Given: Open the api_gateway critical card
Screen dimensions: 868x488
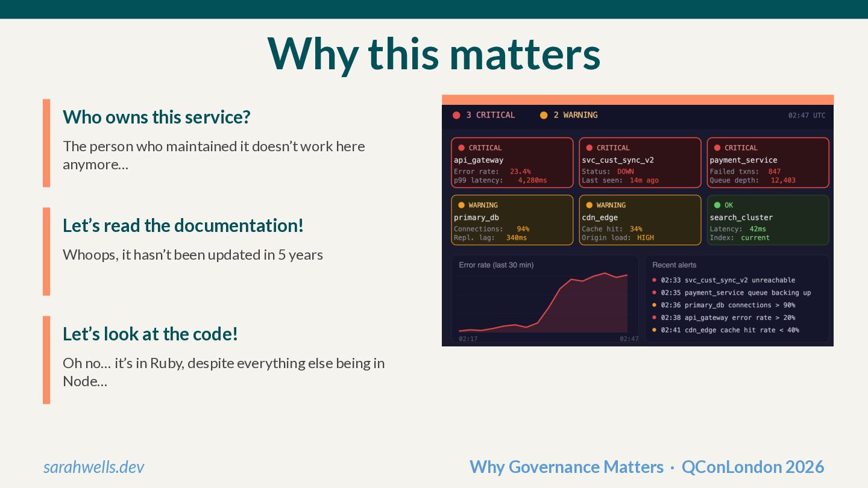Looking at the screenshot, I should click(x=512, y=163).
